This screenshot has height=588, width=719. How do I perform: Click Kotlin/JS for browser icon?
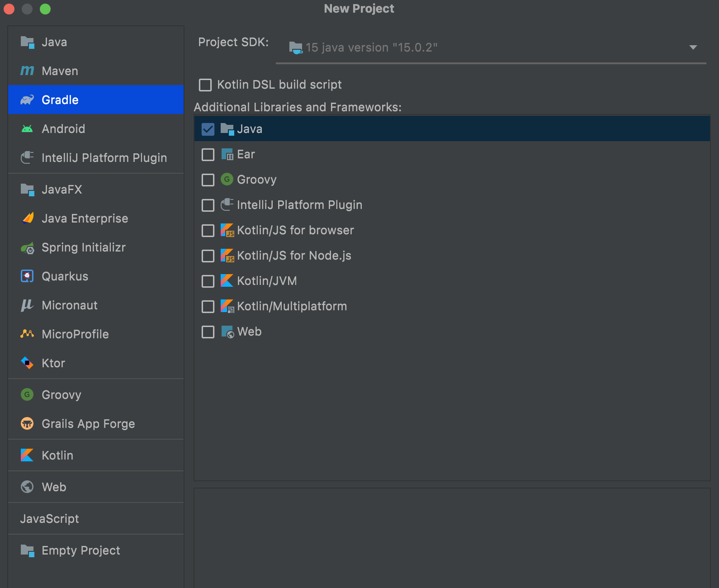[x=227, y=230]
